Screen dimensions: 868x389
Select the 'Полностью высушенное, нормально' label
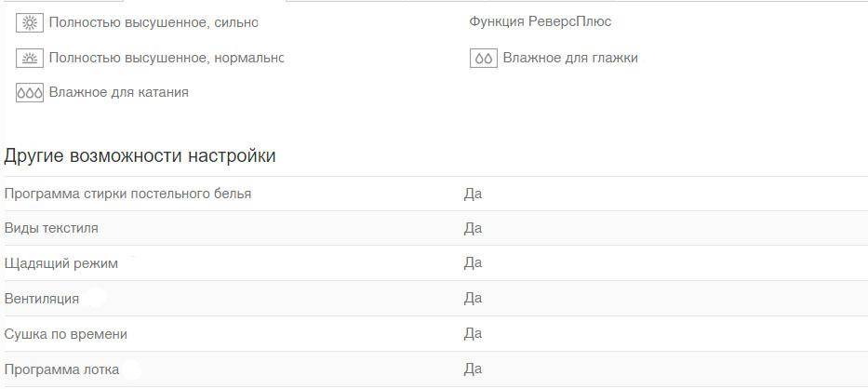tap(167, 58)
